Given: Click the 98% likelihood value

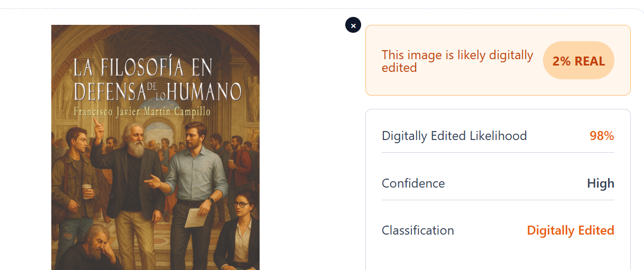Looking at the screenshot, I should pos(601,136).
